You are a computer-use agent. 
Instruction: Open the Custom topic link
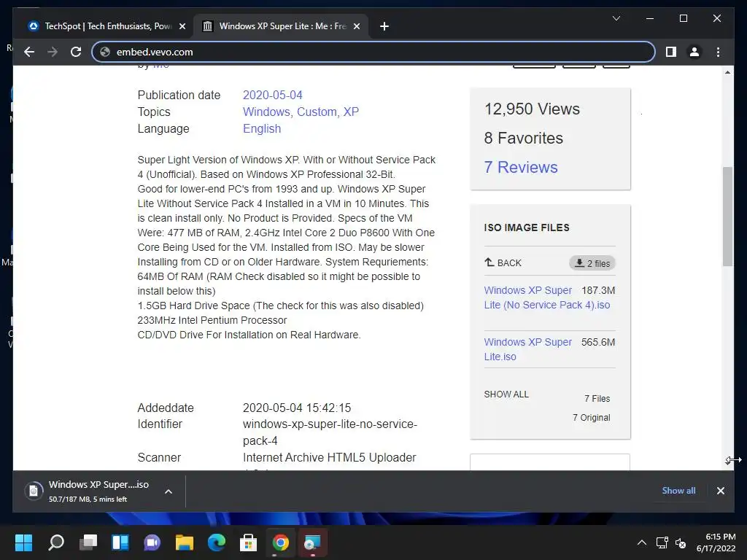point(318,112)
